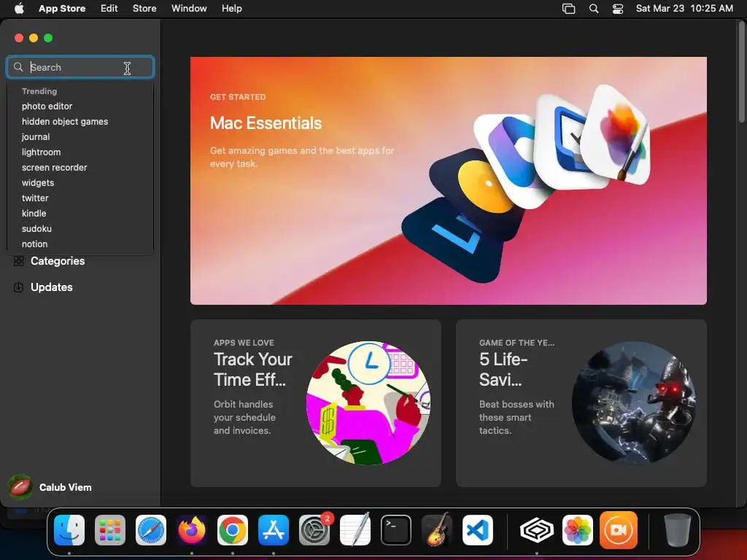Click the Categories grid icon in the sidebar

click(18, 261)
